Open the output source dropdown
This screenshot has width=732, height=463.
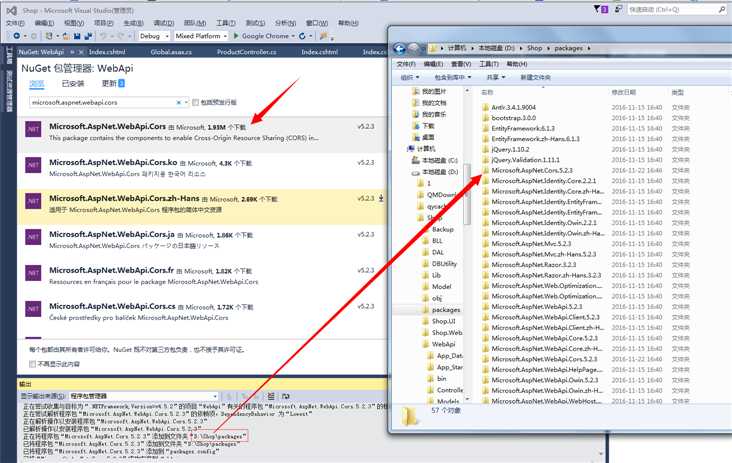pos(144,396)
